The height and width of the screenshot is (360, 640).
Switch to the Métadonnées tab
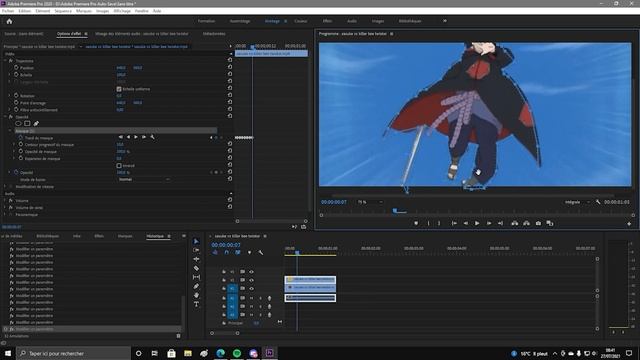point(214,34)
